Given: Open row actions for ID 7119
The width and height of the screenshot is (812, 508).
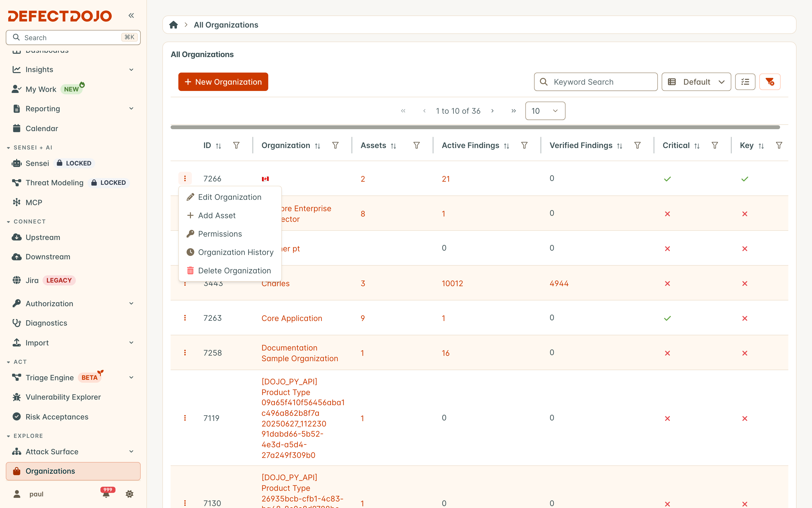Looking at the screenshot, I should pos(185,418).
